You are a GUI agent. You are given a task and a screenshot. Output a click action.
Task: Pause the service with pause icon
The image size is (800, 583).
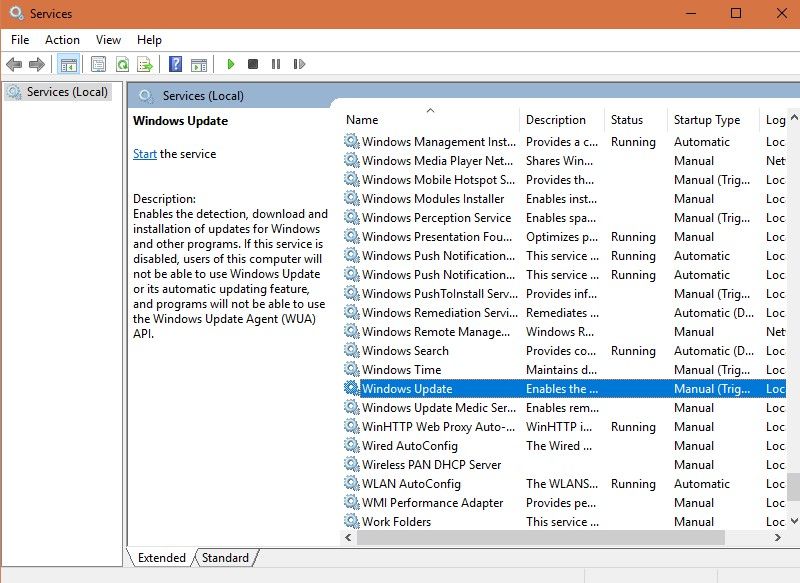coord(276,64)
